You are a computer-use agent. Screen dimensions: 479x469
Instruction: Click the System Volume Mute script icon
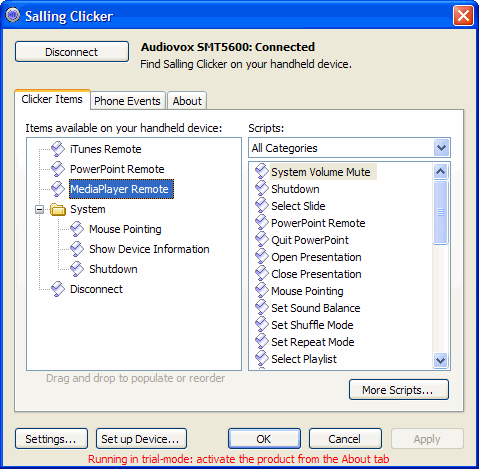(262, 171)
